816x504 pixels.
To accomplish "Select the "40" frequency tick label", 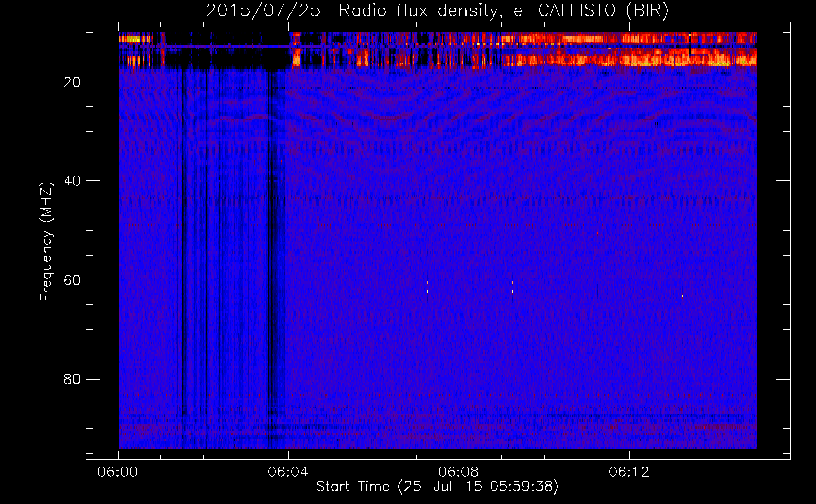I will [73, 181].
